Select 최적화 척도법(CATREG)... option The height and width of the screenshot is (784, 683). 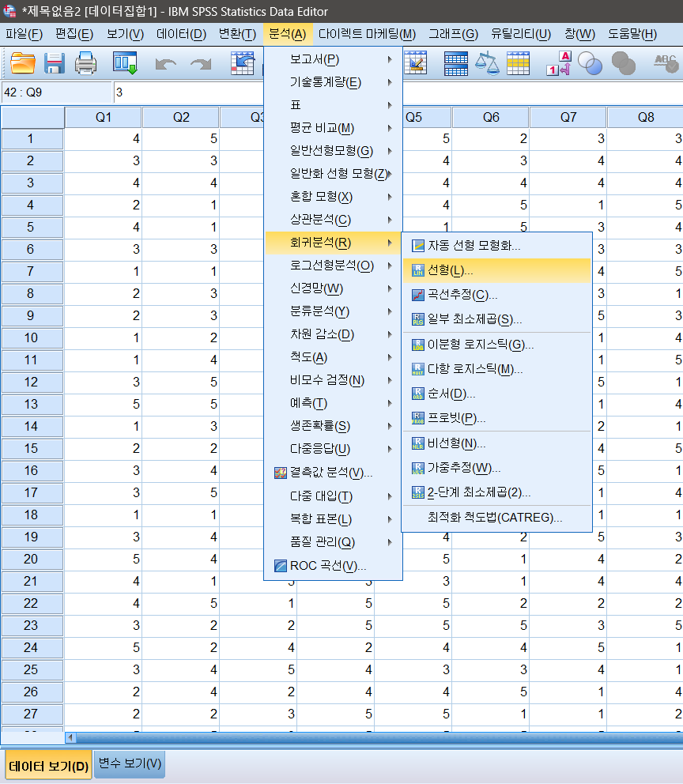coord(496,517)
